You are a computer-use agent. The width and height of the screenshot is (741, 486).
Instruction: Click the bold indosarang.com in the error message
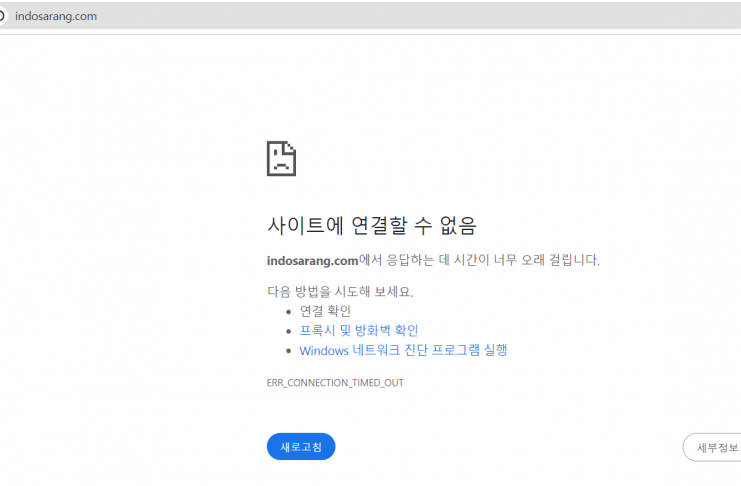tap(312, 260)
